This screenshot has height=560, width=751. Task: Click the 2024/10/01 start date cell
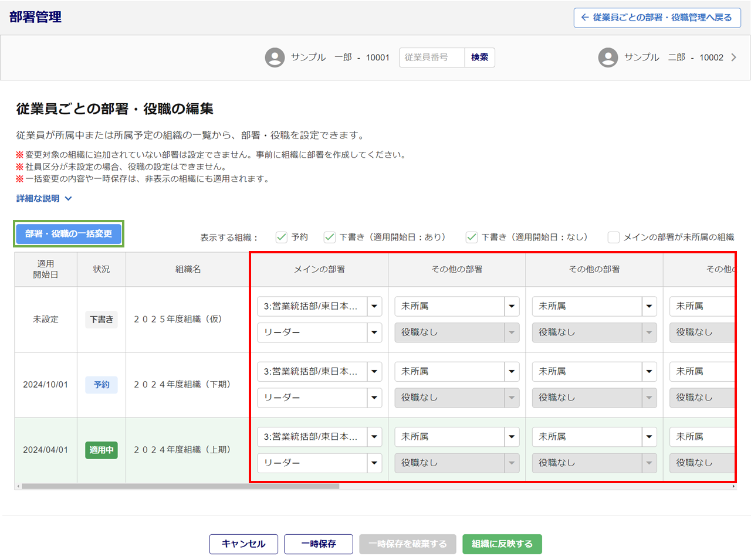click(46, 385)
